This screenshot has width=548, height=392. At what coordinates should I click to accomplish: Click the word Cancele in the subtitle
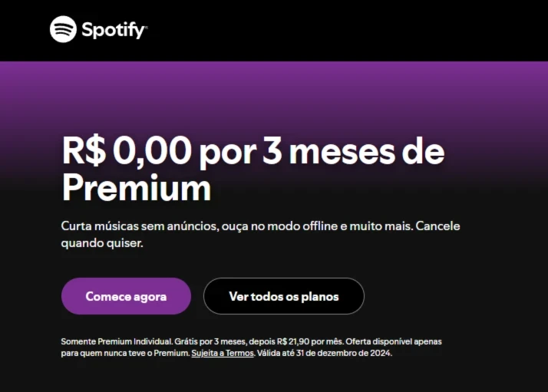point(437,226)
